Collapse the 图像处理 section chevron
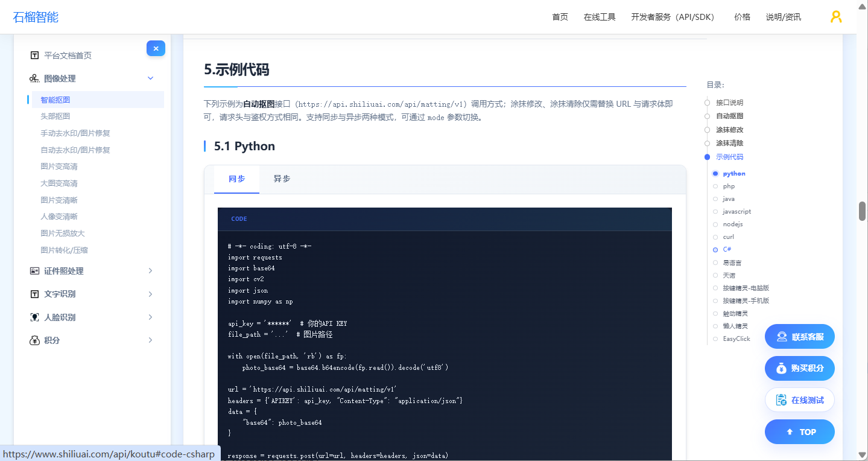868x461 pixels. 151,78
